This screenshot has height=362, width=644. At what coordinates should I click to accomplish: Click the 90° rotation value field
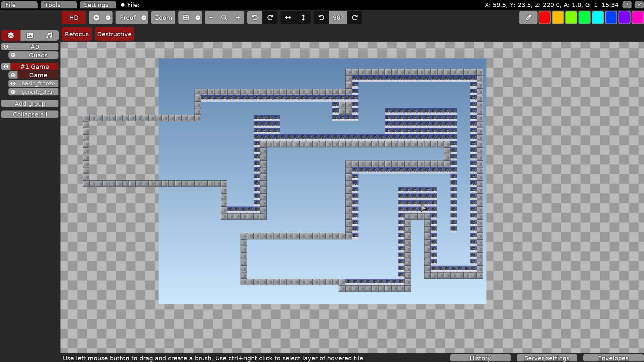338,18
